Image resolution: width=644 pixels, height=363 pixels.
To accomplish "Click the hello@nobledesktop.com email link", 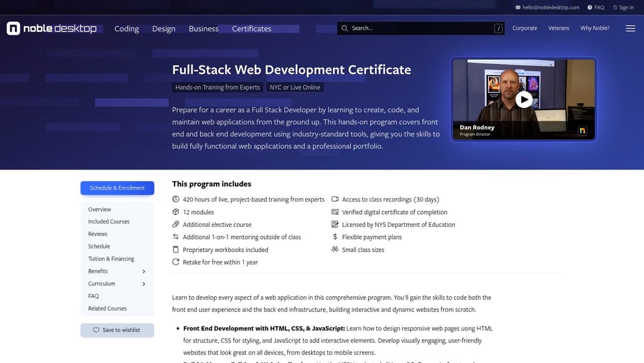I will click(551, 7).
